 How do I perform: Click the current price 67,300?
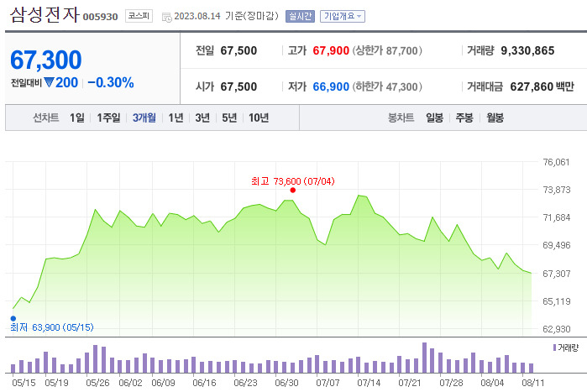45,60
